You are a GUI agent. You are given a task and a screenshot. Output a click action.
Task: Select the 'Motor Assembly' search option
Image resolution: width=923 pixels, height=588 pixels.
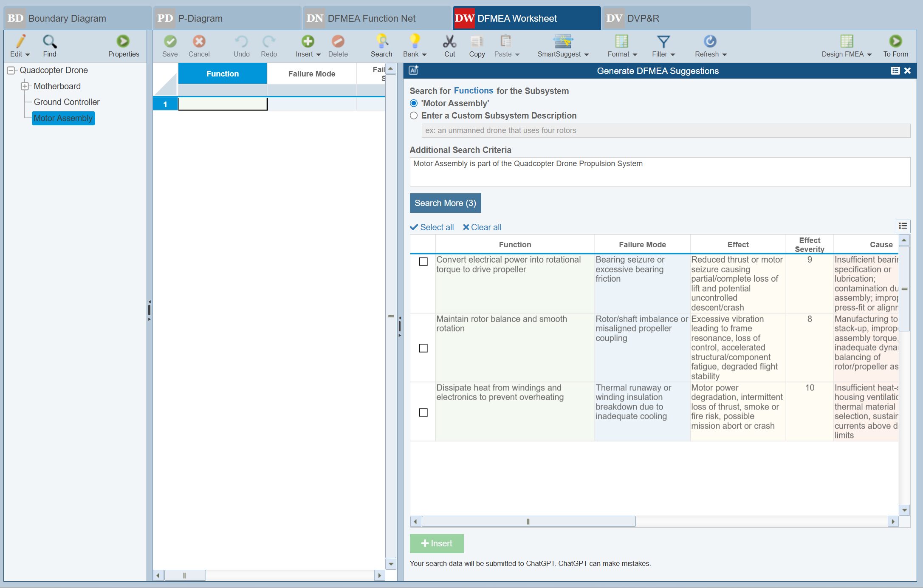point(413,103)
